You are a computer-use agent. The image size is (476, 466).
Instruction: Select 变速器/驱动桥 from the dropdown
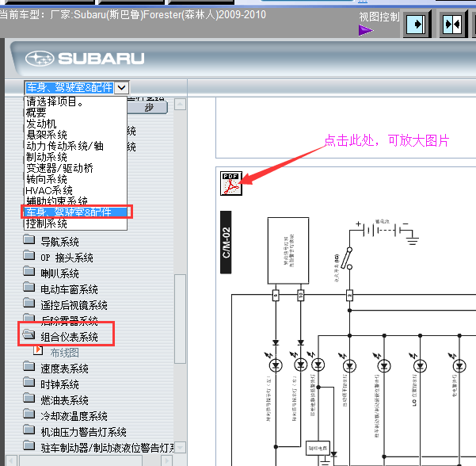click(x=75, y=168)
